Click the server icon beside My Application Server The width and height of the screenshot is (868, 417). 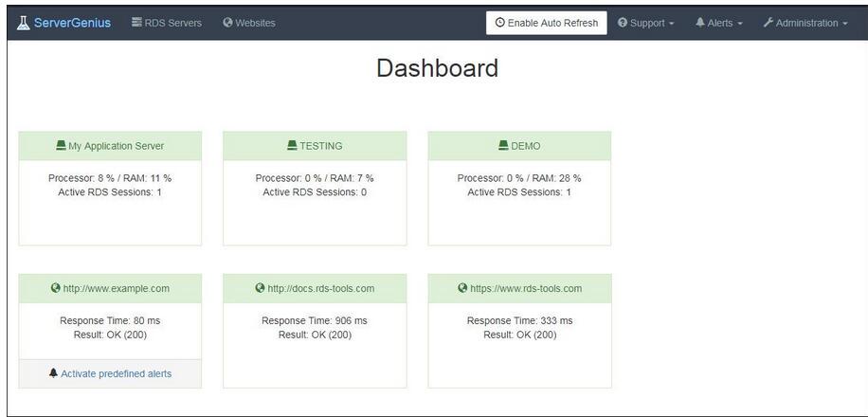pyautogui.click(x=61, y=146)
